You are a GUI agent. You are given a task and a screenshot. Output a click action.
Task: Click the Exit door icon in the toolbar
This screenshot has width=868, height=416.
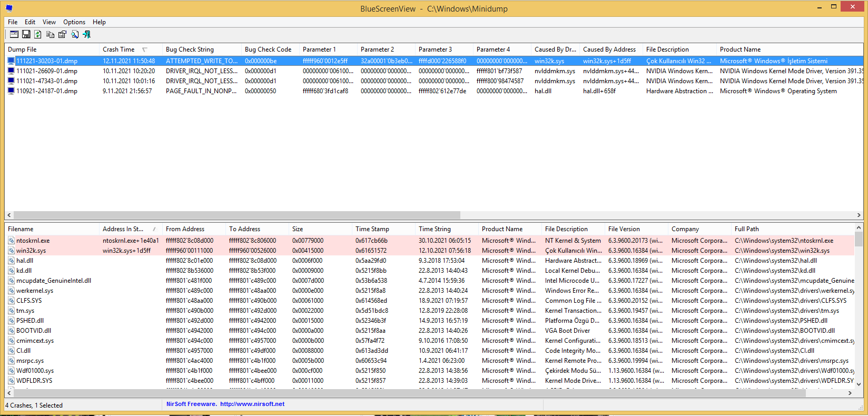click(87, 34)
